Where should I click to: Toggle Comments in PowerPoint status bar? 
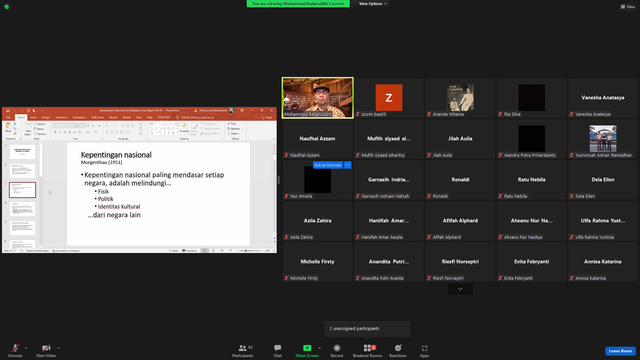[x=189, y=251]
